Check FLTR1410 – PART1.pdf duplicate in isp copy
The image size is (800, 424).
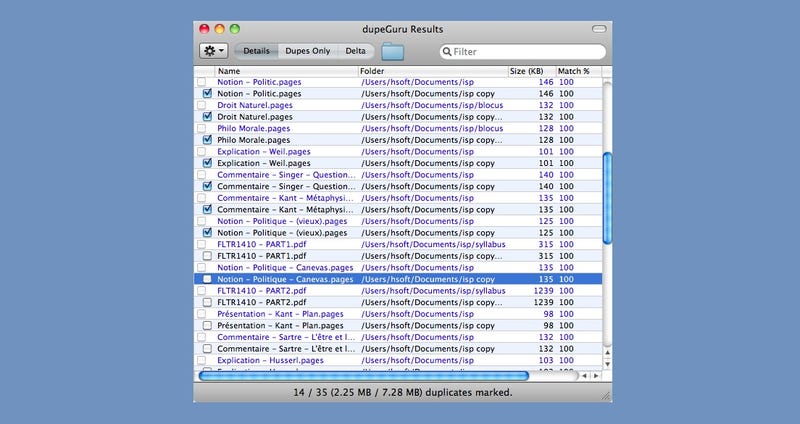coord(207,256)
